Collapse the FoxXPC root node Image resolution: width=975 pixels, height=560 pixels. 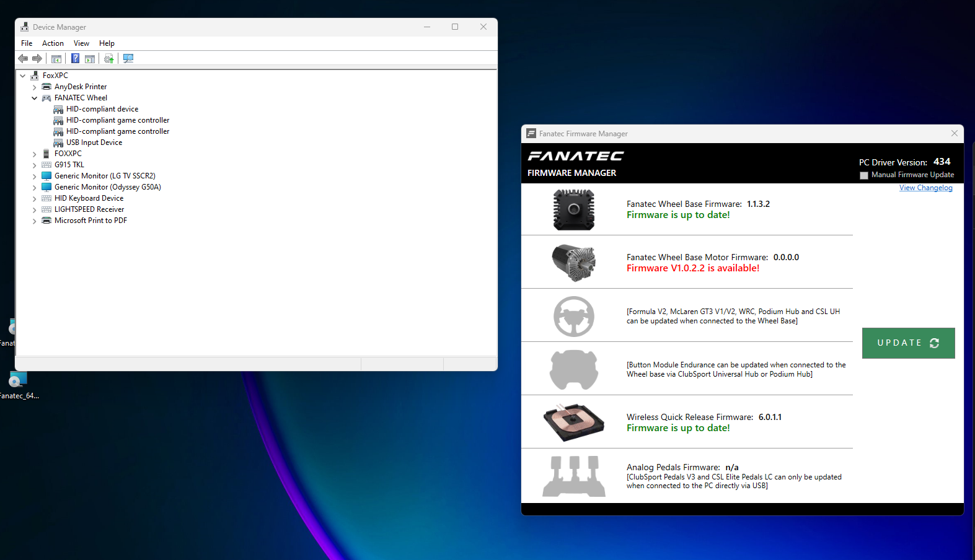point(23,76)
